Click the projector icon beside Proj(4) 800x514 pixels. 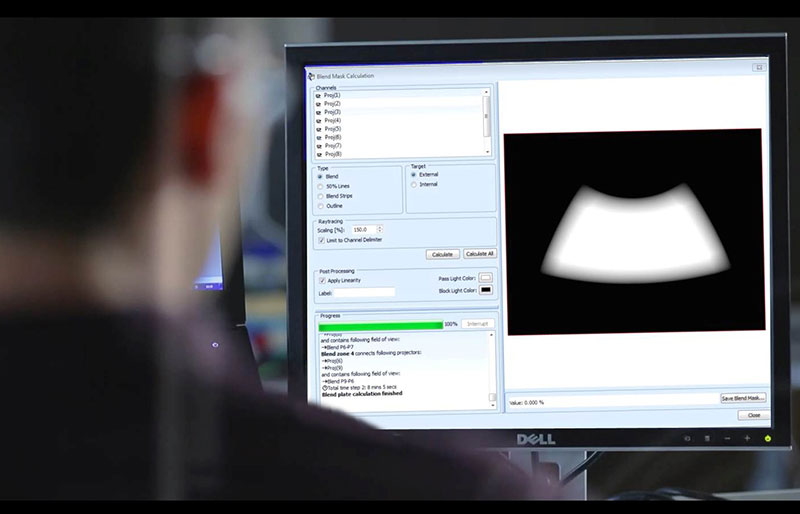(318, 121)
